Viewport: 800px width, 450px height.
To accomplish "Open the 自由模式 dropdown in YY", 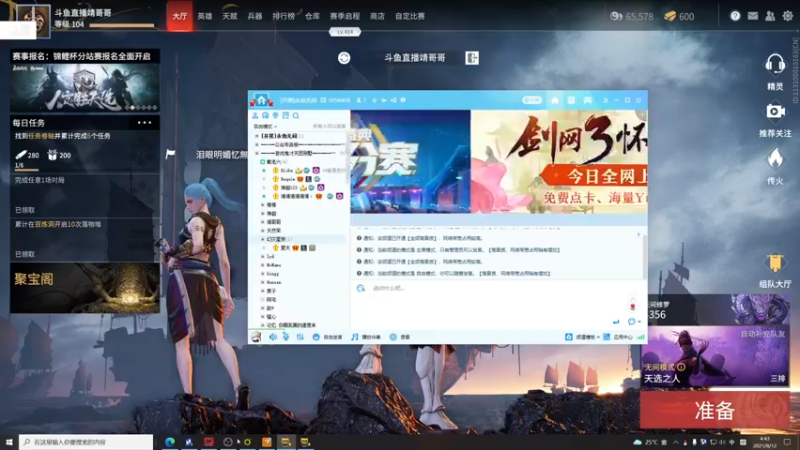I will [265, 126].
